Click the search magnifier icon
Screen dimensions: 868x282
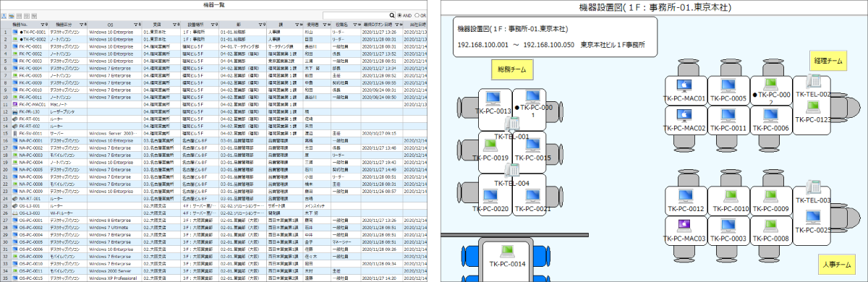pos(394,15)
